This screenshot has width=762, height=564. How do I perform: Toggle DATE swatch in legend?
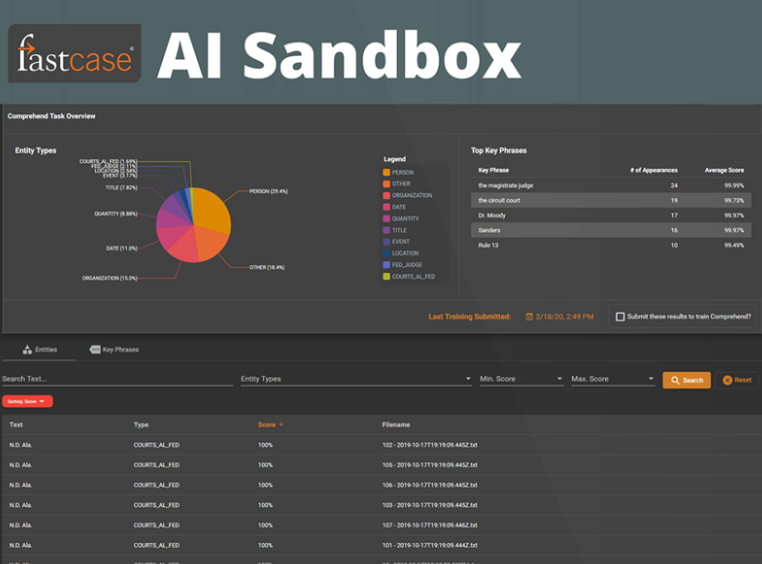[x=386, y=207]
